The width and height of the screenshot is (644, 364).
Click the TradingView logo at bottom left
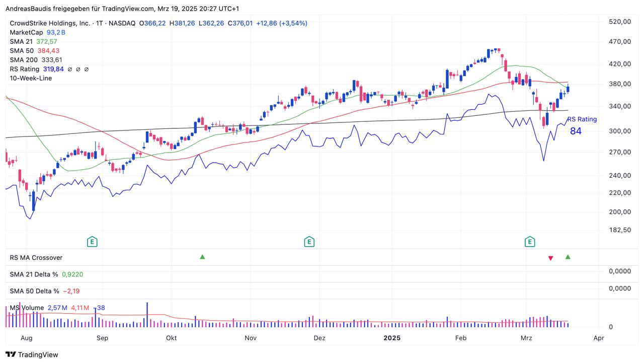(x=32, y=354)
